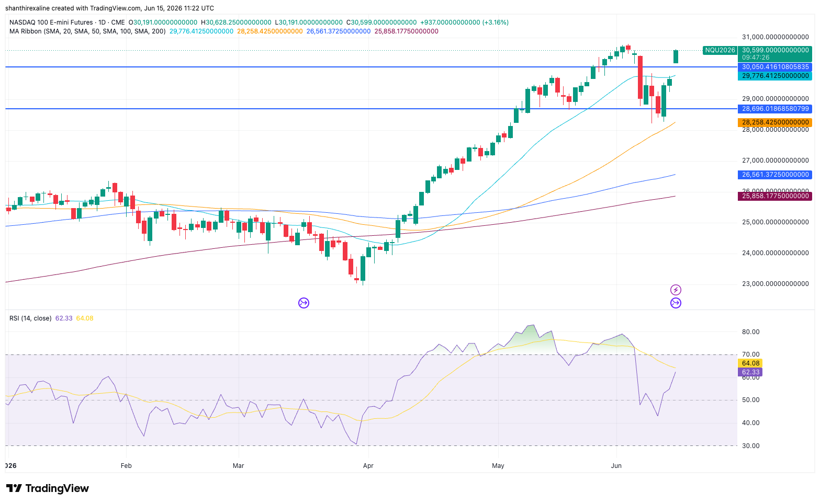
Task: Click the latest green candle at the chart's right edge
Action: (676, 56)
